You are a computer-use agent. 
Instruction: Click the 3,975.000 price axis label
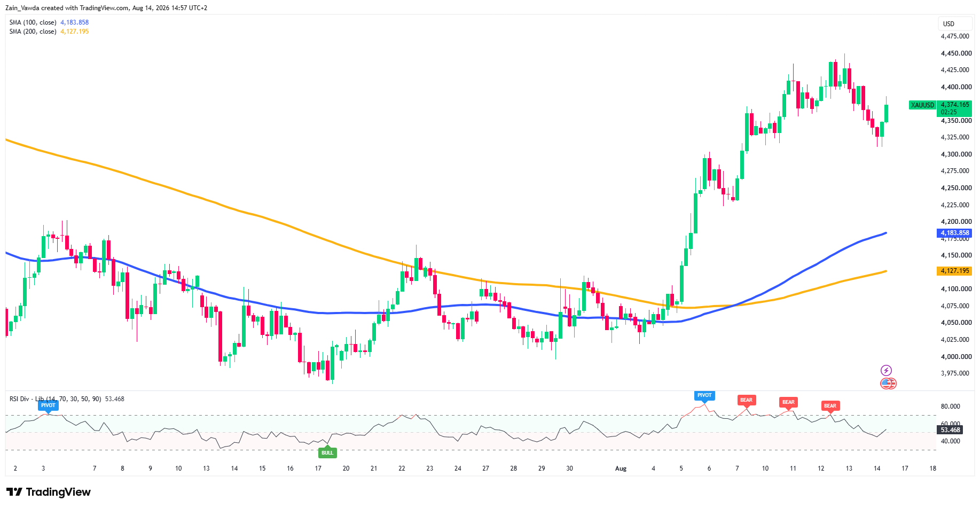pos(955,373)
